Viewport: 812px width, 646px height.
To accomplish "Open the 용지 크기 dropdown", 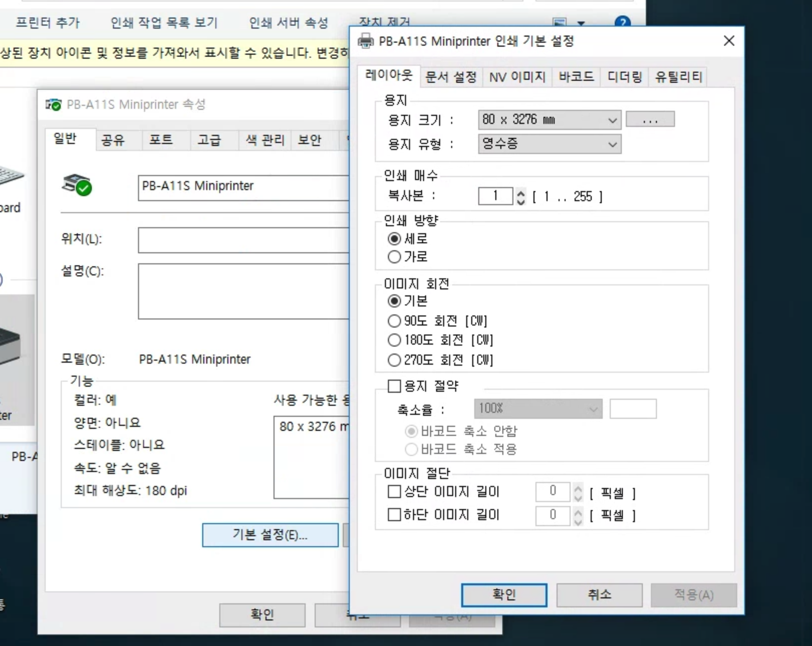I will coord(550,120).
